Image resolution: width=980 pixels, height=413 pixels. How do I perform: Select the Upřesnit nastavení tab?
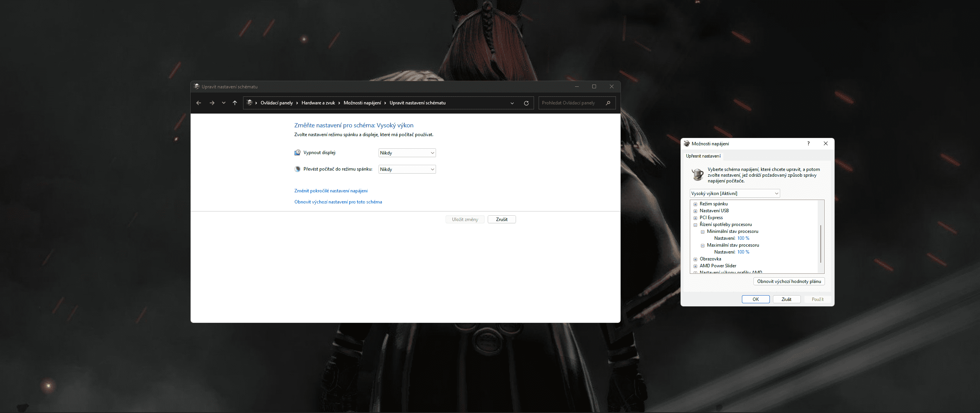click(x=703, y=156)
